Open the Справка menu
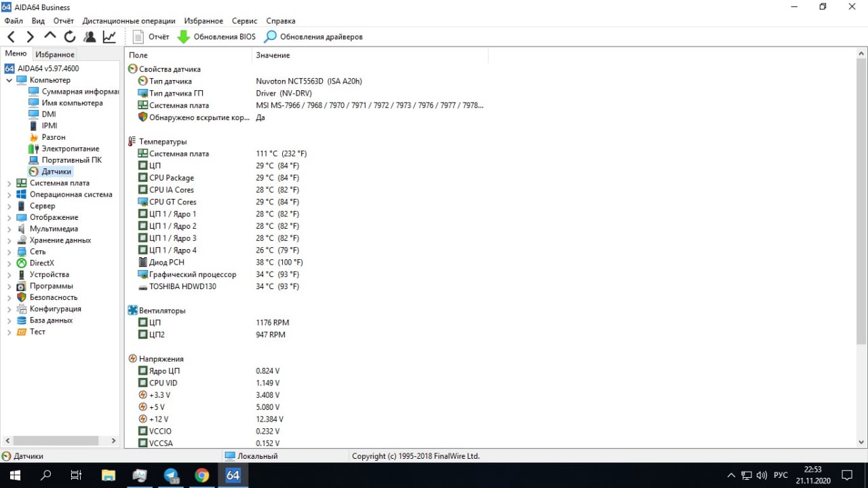The width and height of the screenshot is (868, 488). [x=281, y=21]
